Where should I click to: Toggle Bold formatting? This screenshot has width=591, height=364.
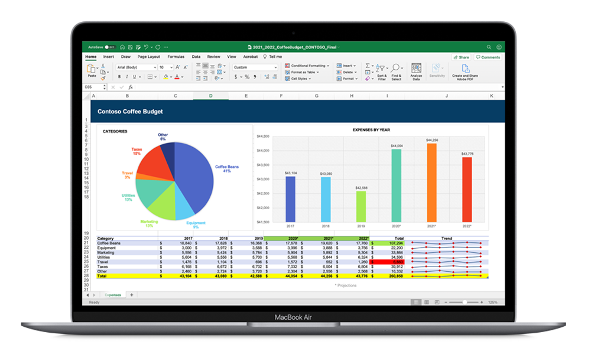coord(119,77)
